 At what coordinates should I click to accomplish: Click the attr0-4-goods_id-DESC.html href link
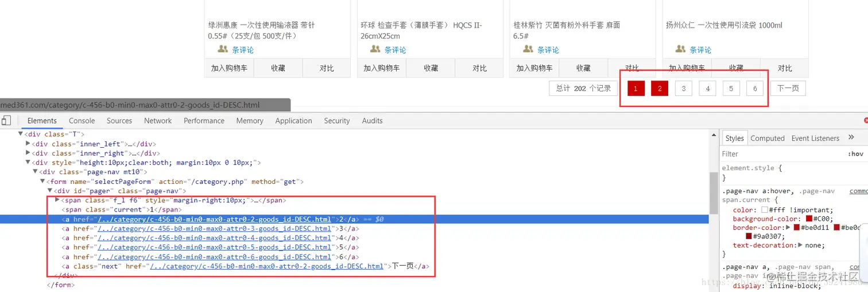[214, 238]
